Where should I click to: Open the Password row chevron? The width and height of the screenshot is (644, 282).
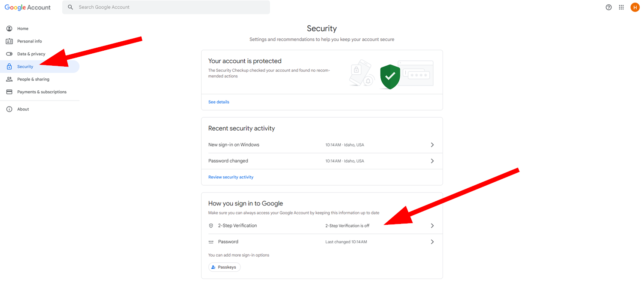click(x=432, y=242)
